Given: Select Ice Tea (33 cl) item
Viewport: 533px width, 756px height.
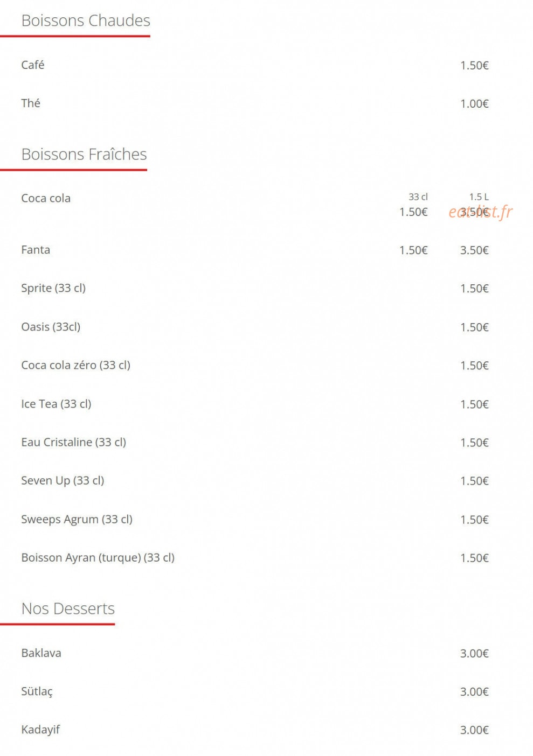Looking at the screenshot, I should pos(57,404).
